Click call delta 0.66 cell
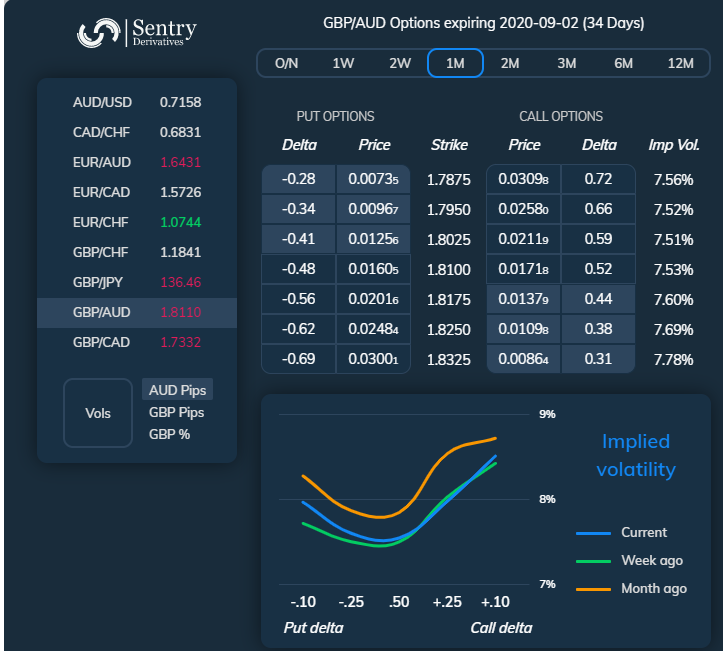 598,209
